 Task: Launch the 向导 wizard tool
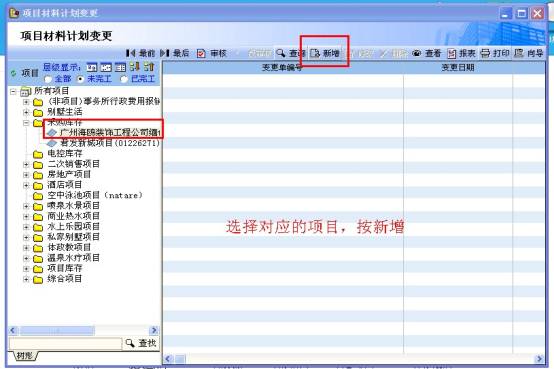(x=529, y=53)
